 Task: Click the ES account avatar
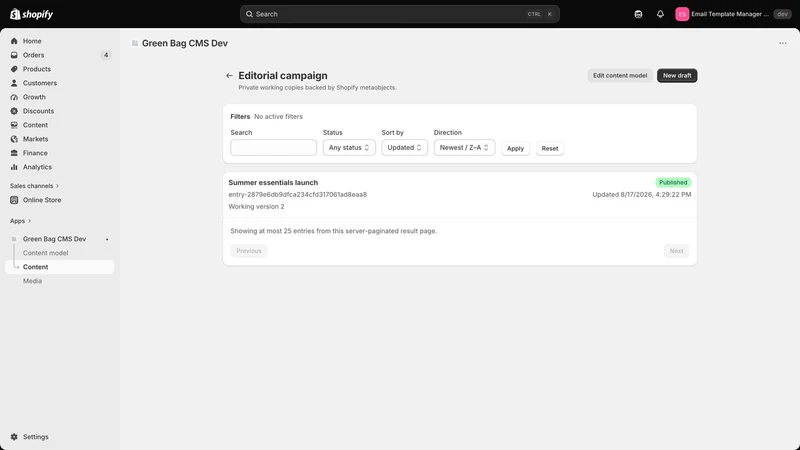(x=682, y=14)
